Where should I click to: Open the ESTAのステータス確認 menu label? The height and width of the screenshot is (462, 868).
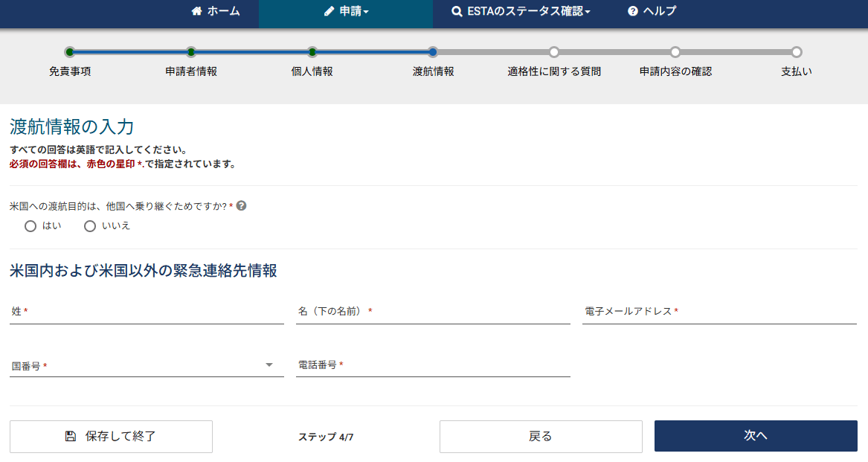525,11
